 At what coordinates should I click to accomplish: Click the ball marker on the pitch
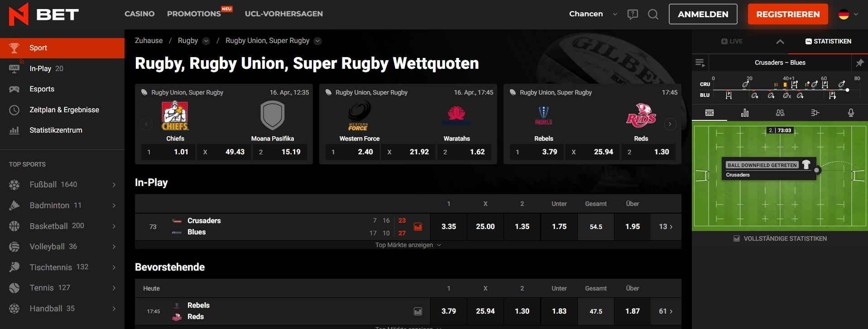pos(817,171)
